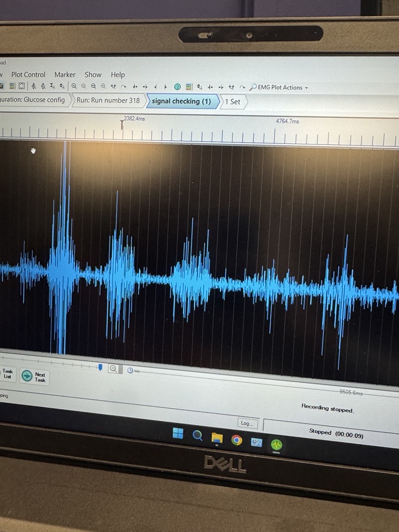
Task: Go to the Next Task
Action: [35, 377]
